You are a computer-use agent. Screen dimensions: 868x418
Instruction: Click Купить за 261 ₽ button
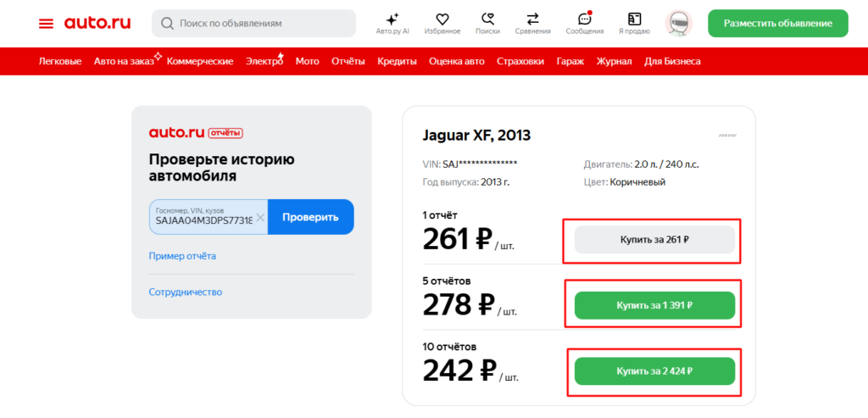pyautogui.click(x=654, y=240)
